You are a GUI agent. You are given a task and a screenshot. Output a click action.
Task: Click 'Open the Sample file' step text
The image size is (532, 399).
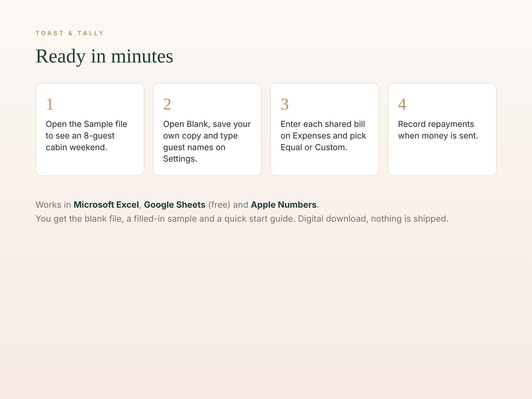[x=87, y=136]
